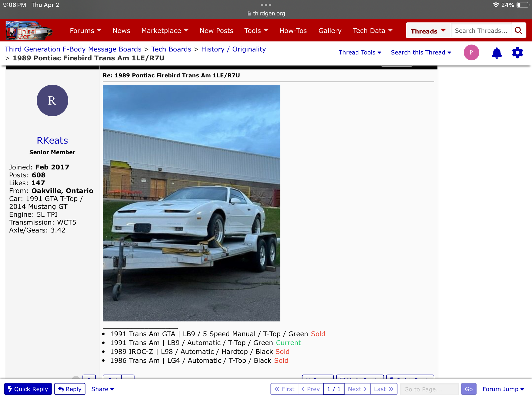Open Thread Tools menu
The height and width of the screenshot is (399, 532).
point(360,52)
